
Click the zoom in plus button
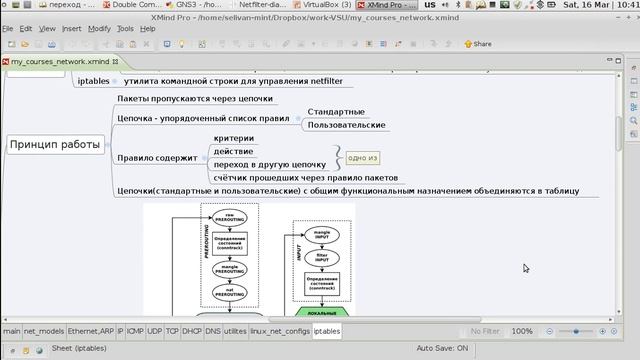pyautogui.click(x=602, y=331)
